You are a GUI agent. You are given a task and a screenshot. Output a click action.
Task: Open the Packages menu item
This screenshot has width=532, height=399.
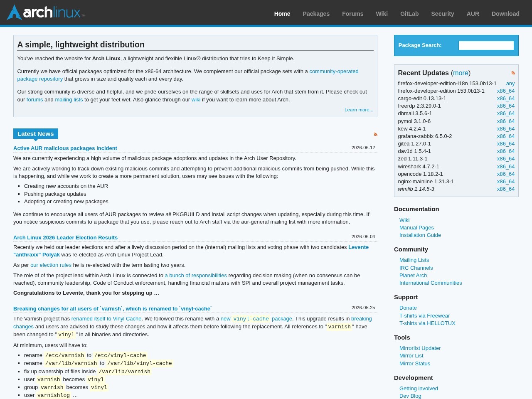coord(316,14)
